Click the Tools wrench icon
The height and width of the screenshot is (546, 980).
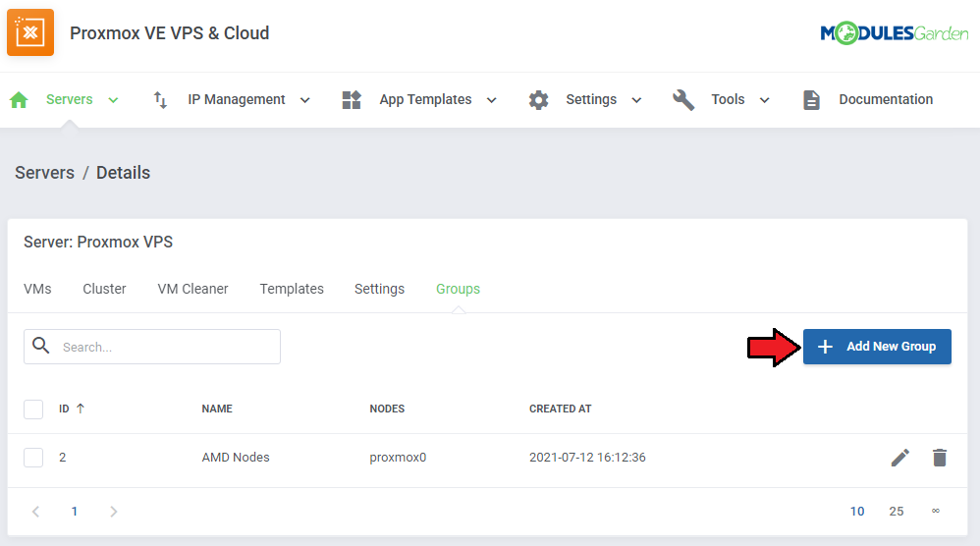683,100
